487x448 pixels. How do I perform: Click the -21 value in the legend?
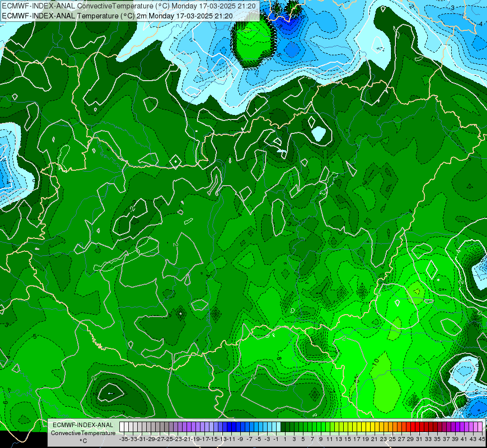[187, 439]
